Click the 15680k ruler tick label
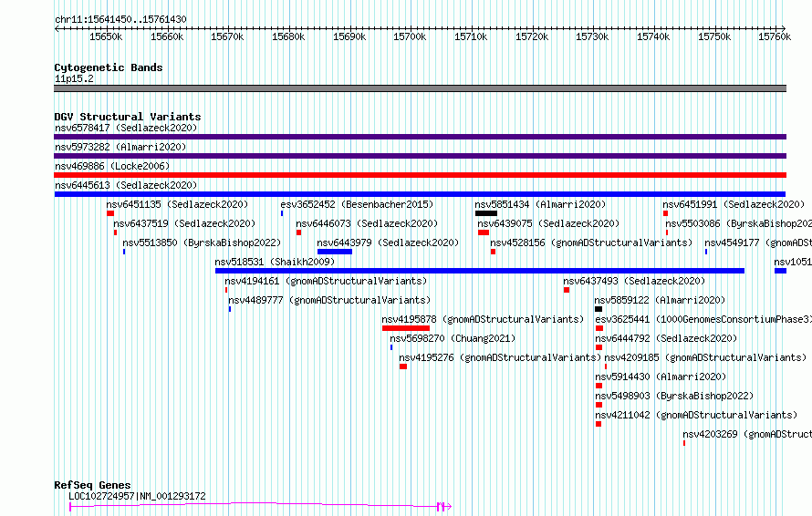Screen dimensions: 812x516 tap(288, 36)
